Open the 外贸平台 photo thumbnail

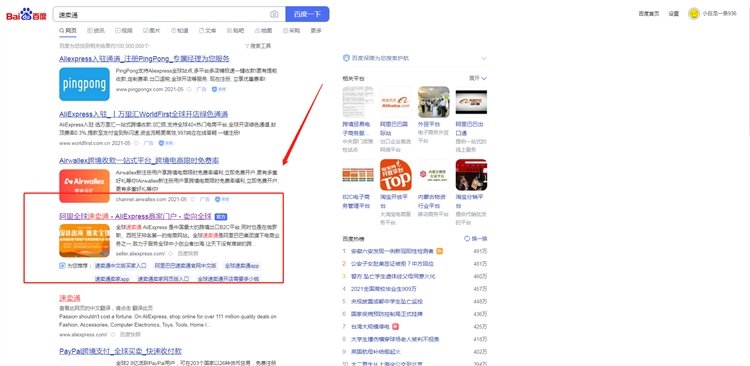(433, 102)
